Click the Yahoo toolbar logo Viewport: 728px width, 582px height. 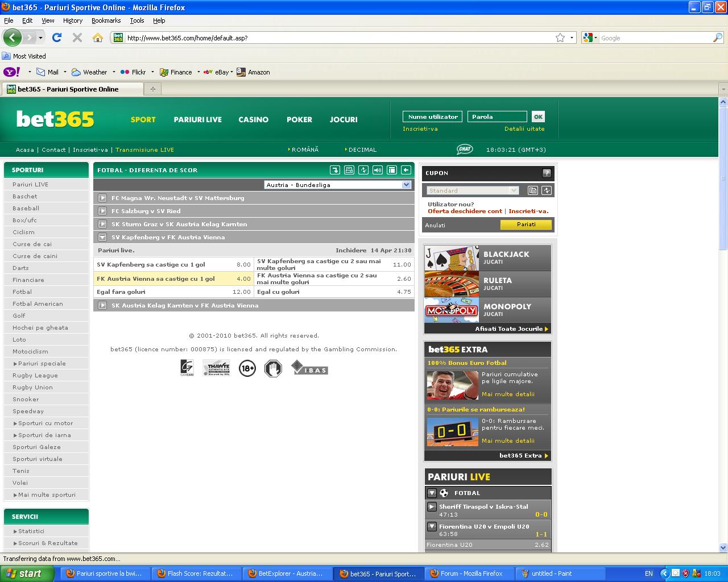point(12,72)
